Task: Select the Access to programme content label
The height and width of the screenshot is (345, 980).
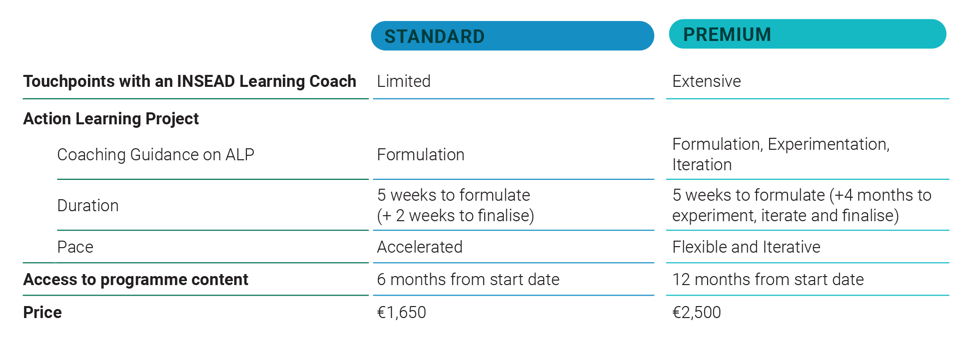Action: pos(135,280)
